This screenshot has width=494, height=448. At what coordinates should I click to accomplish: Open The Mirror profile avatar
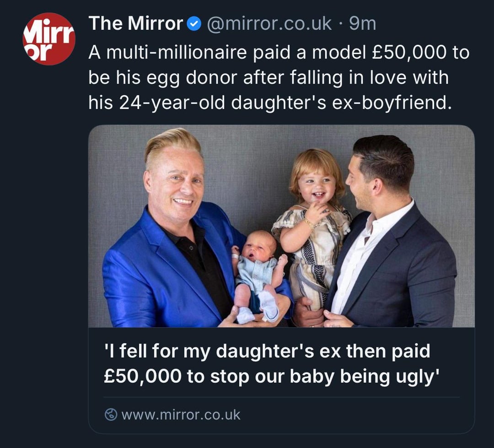[x=48, y=39]
